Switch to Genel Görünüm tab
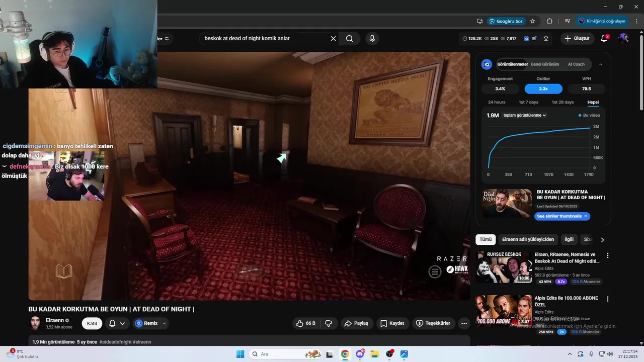Screen dimensions: 644x362 [x=545, y=64]
